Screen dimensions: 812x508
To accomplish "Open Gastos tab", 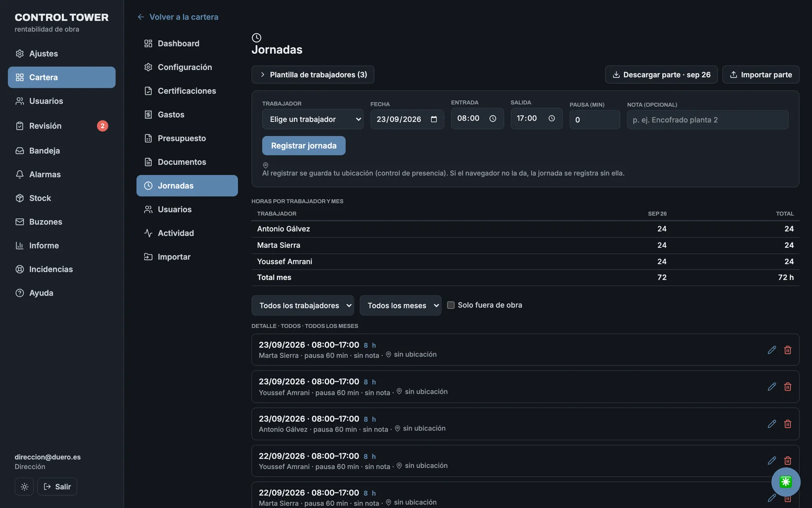I will pyautogui.click(x=187, y=115).
